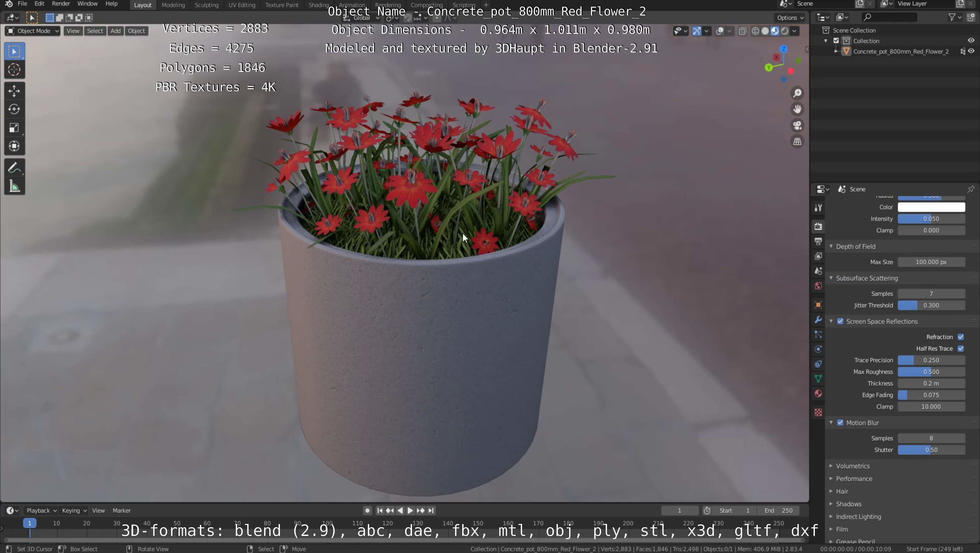This screenshot has width=980, height=553.
Task: Open Output properties tab icon
Action: click(818, 241)
